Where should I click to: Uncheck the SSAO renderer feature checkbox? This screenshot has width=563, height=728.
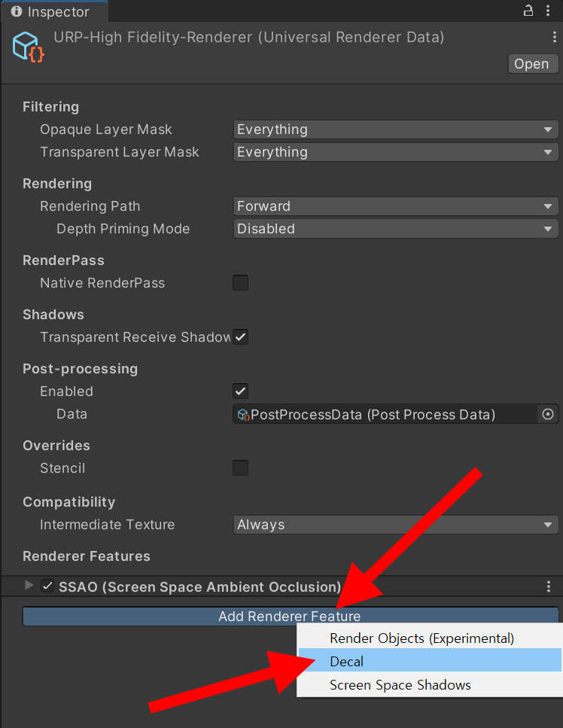47,586
